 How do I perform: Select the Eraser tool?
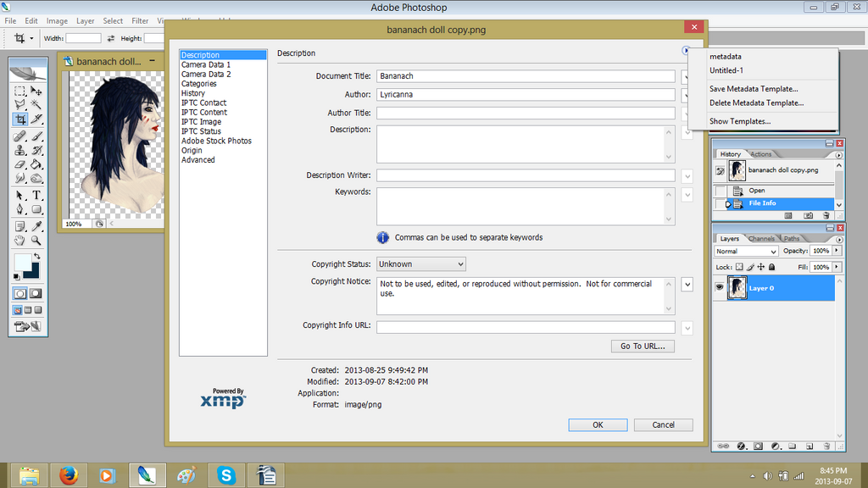tap(20, 164)
